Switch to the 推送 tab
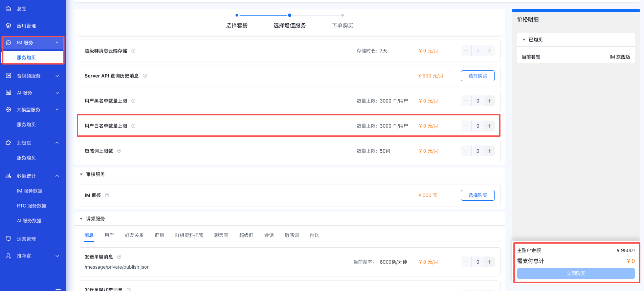 click(x=314, y=235)
